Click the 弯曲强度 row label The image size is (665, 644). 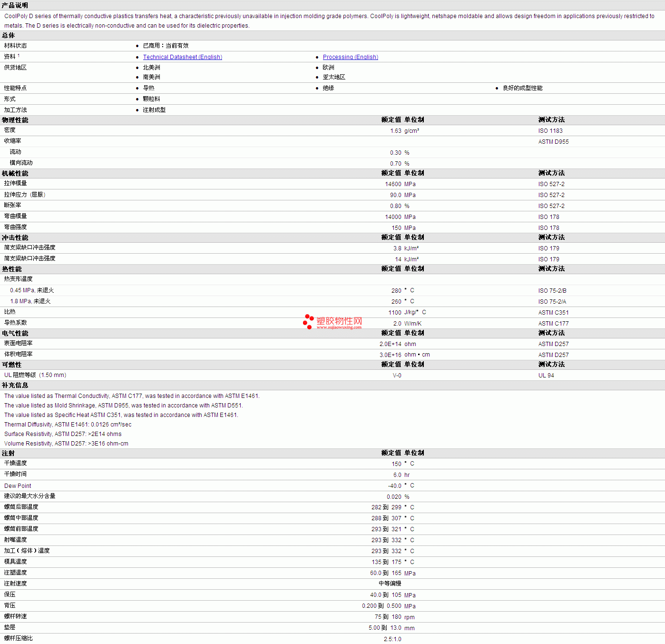[15, 227]
